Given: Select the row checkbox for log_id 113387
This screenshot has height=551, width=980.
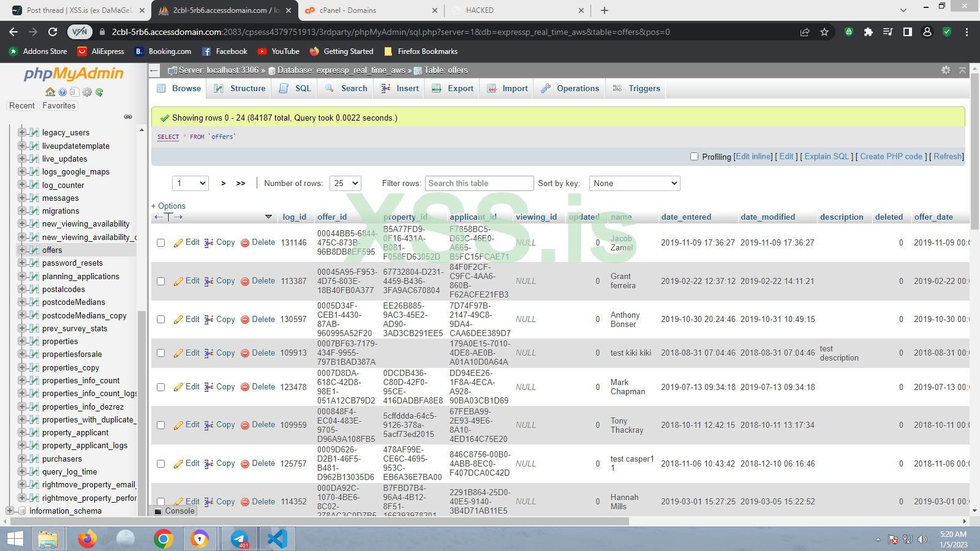Looking at the screenshot, I should pos(160,282).
